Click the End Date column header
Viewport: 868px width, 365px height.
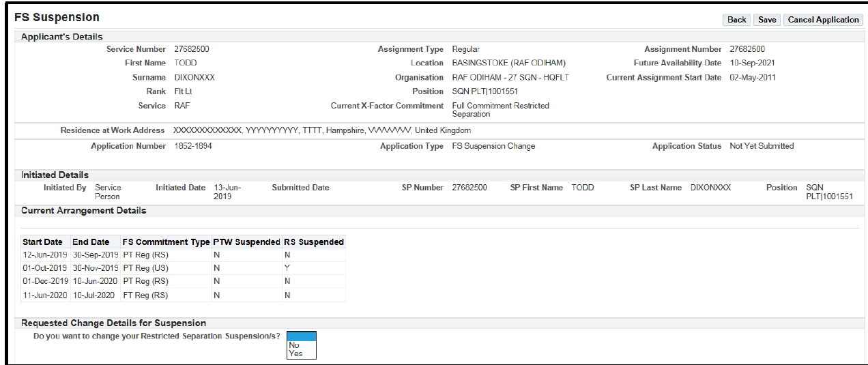pos(90,242)
